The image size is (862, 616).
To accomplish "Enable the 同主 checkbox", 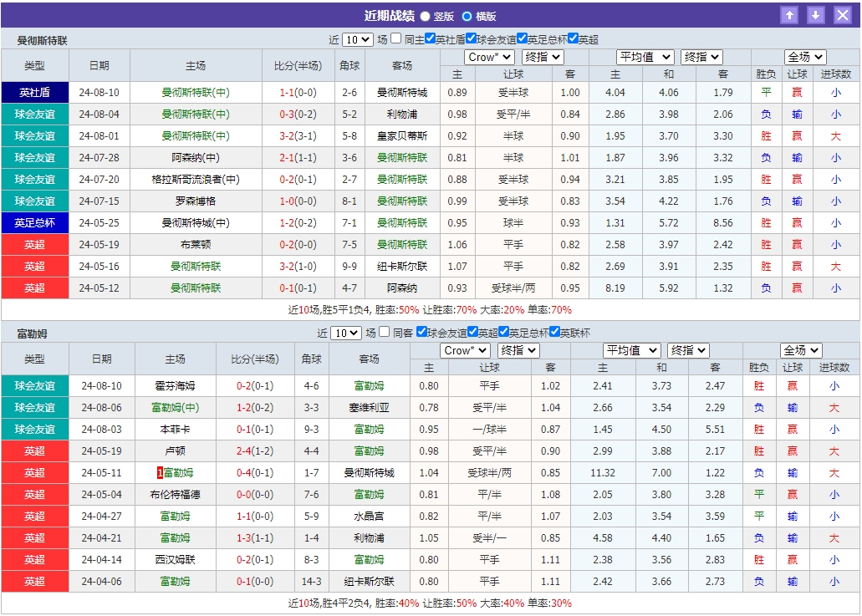I will click(396, 38).
